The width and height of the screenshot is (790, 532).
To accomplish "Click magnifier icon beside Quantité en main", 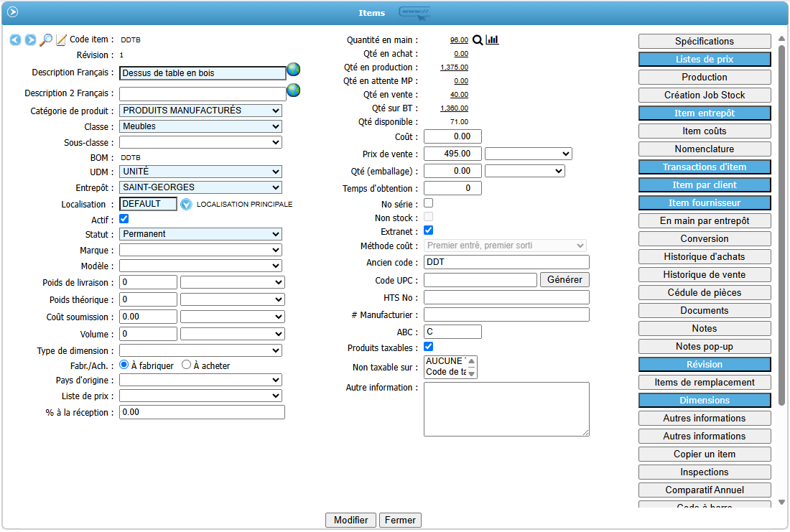I will pos(478,39).
